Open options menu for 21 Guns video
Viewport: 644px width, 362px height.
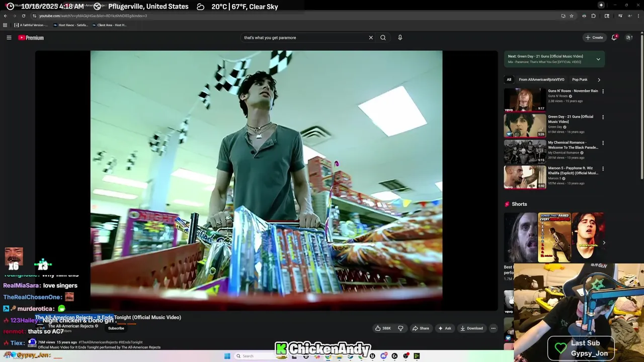(x=603, y=117)
